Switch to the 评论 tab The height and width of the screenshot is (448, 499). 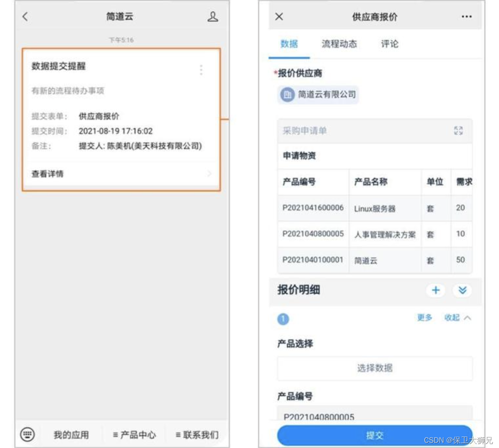tap(389, 44)
